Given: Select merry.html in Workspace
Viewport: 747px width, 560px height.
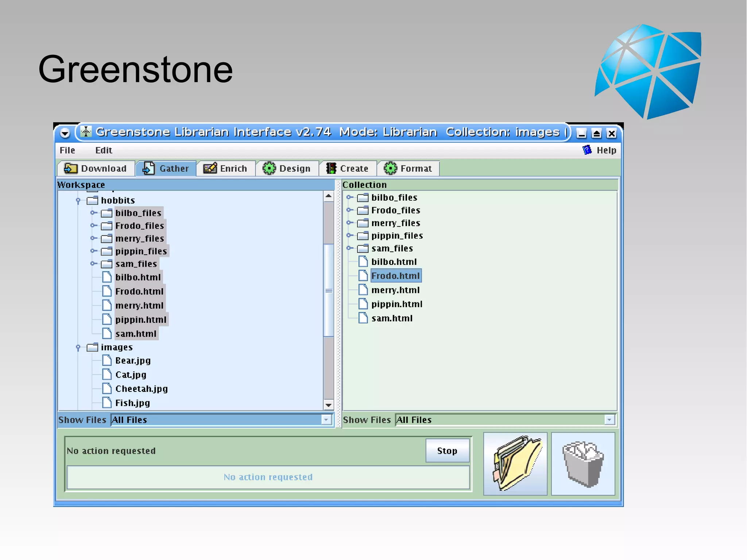Looking at the screenshot, I should pyautogui.click(x=139, y=306).
